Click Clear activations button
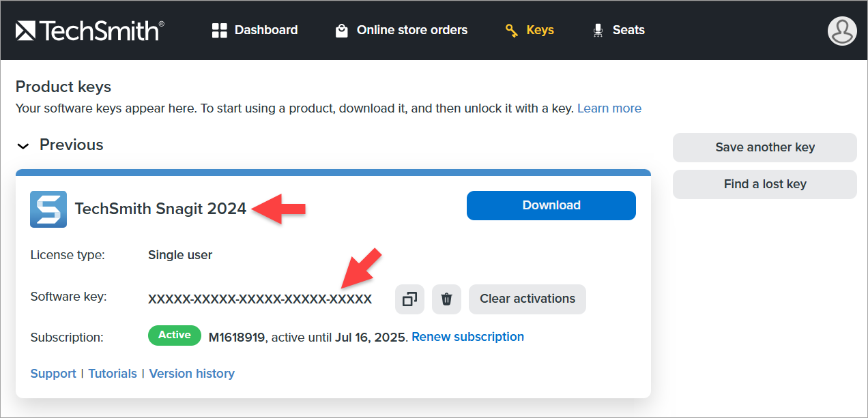Image resolution: width=868 pixels, height=418 pixels. [527, 299]
